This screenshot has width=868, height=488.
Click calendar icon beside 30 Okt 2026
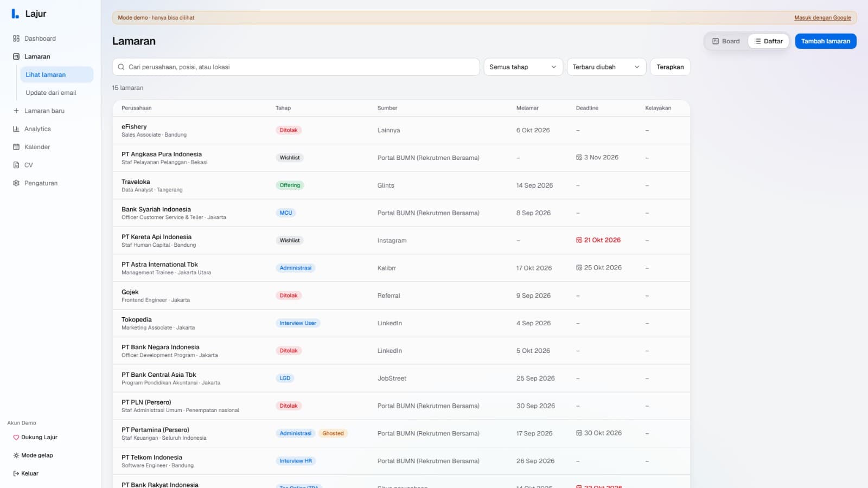tap(579, 433)
